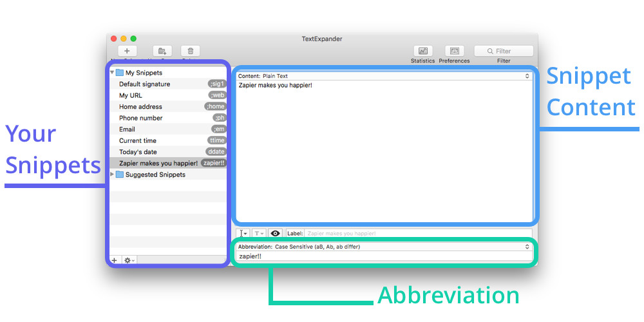This screenshot has width=644, height=322.
Task: Minimize the window with the yellow button
Action: point(124,39)
